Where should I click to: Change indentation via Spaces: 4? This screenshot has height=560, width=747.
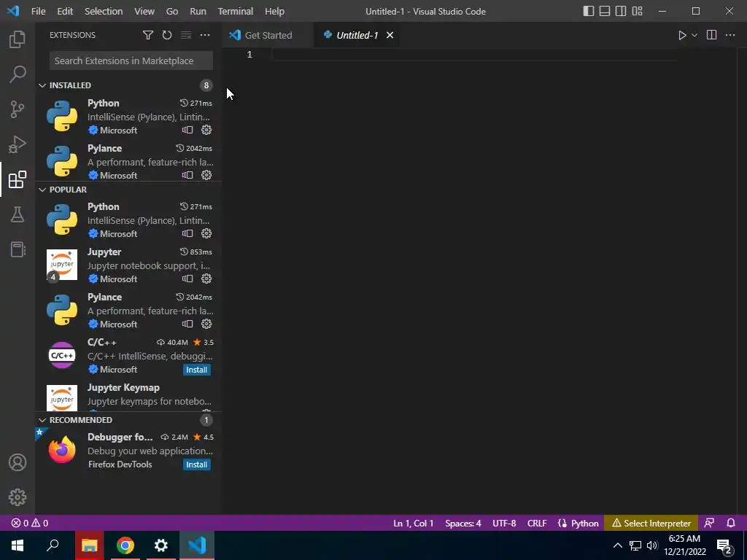point(463,523)
